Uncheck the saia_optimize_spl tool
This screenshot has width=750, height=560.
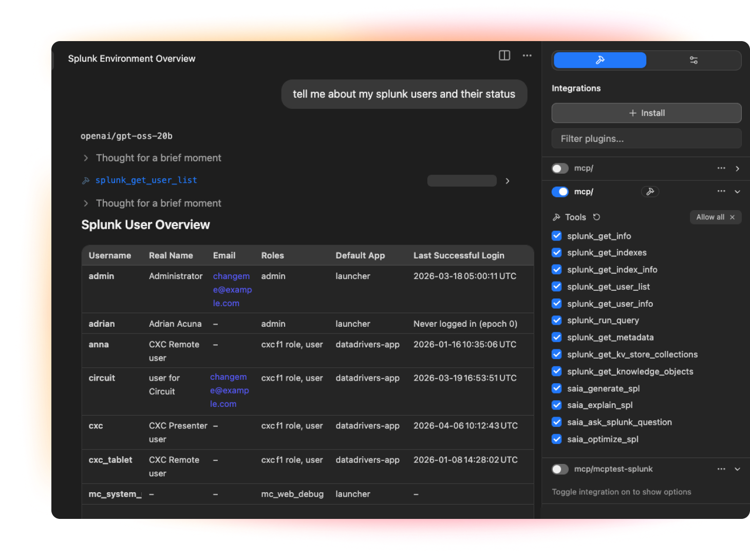click(x=556, y=439)
